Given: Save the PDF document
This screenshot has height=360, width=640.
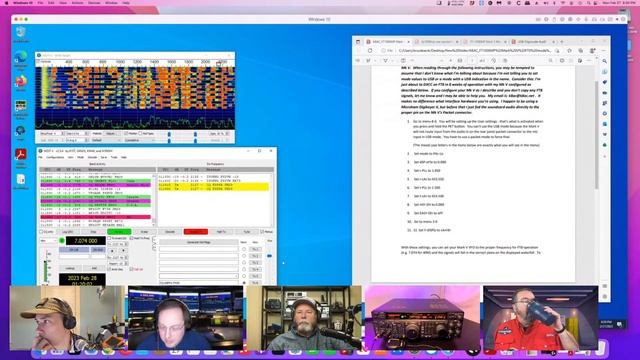Looking at the screenshot, I should click(x=571, y=60).
